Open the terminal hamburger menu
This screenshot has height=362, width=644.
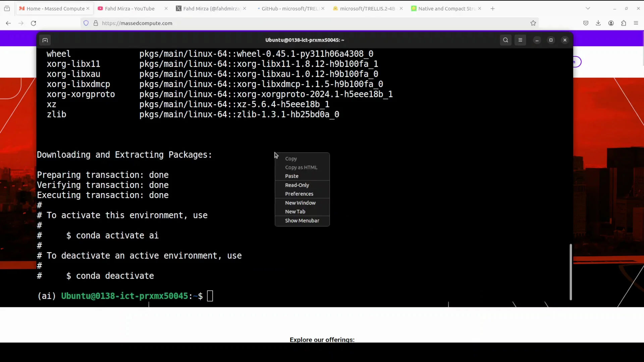[x=520, y=40]
